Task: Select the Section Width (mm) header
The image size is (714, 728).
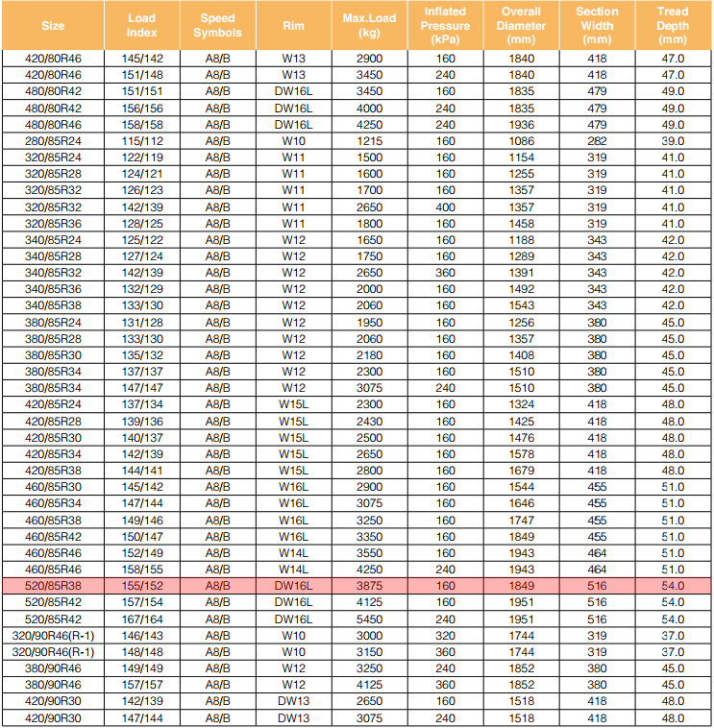Action: point(597,25)
